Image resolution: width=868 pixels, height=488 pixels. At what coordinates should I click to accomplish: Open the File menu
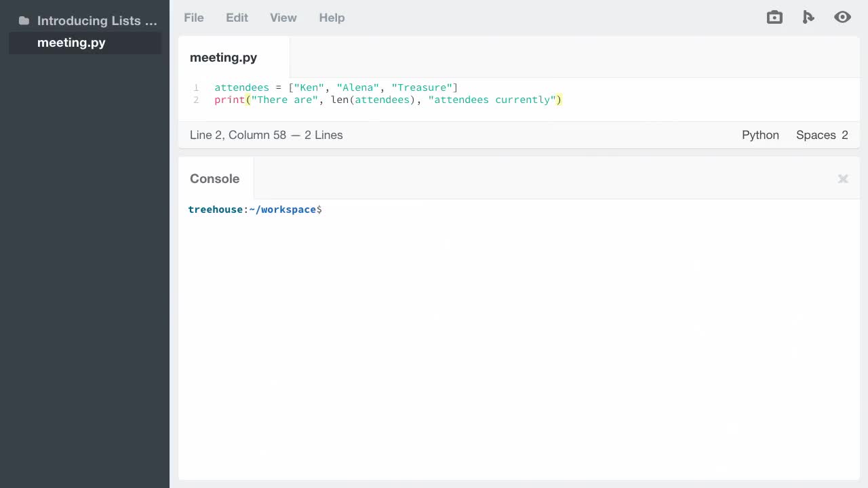193,18
